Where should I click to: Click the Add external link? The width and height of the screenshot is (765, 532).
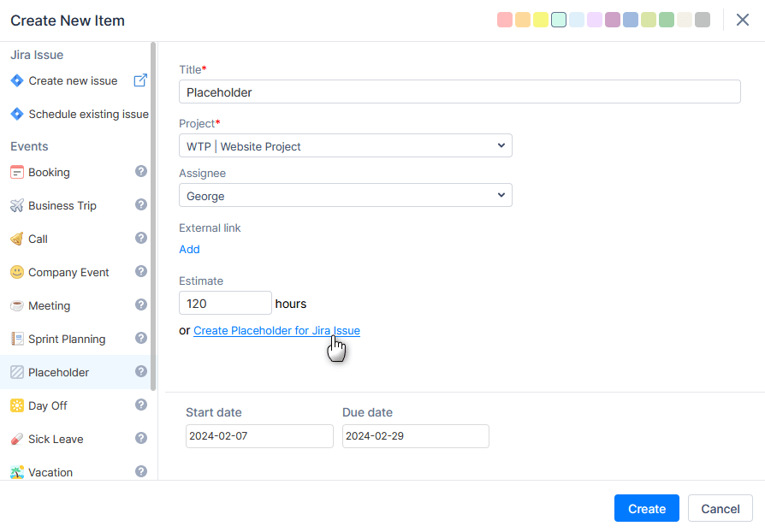pyautogui.click(x=189, y=249)
